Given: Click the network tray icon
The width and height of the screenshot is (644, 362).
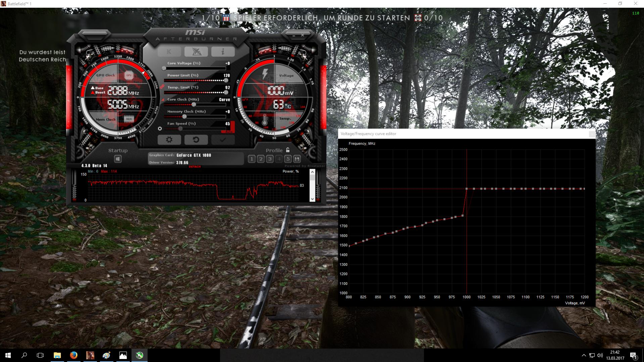Looking at the screenshot, I should point(592,355).
